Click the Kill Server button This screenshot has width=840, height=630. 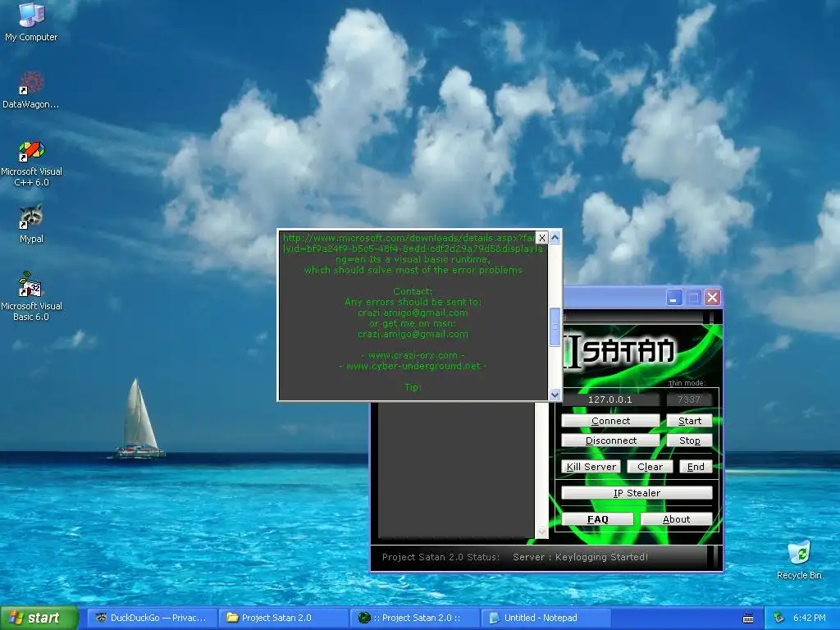pos(591,467)
